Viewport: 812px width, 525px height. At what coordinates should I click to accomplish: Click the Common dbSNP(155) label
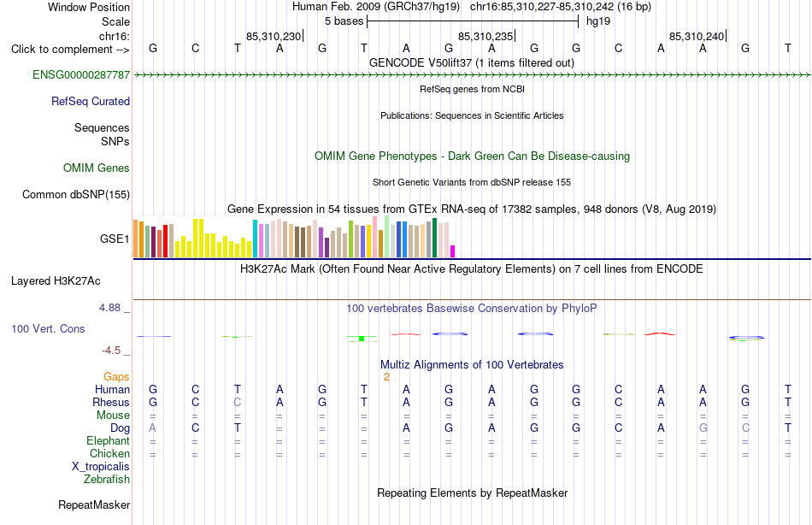[x=75, y=194]
